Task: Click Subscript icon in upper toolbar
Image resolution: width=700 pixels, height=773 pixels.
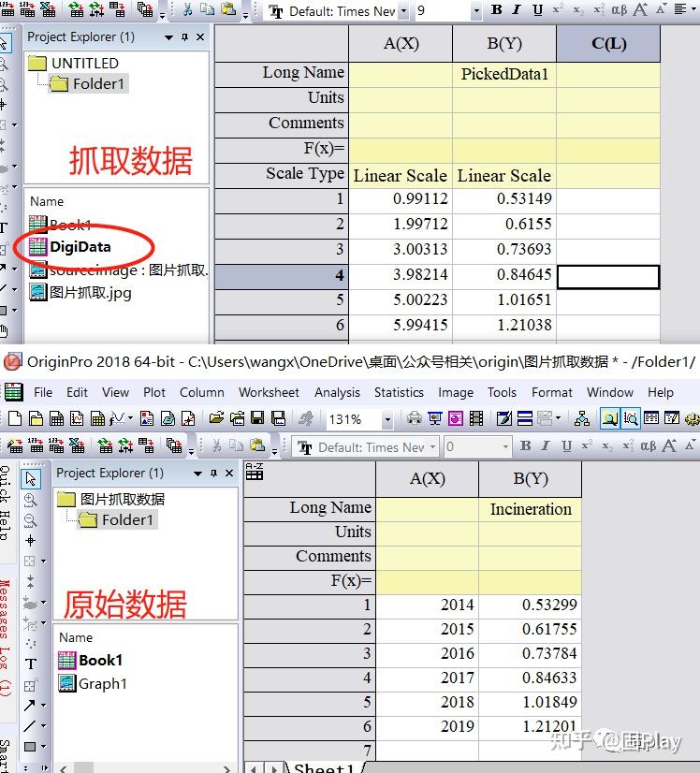Action: (578, 10)
